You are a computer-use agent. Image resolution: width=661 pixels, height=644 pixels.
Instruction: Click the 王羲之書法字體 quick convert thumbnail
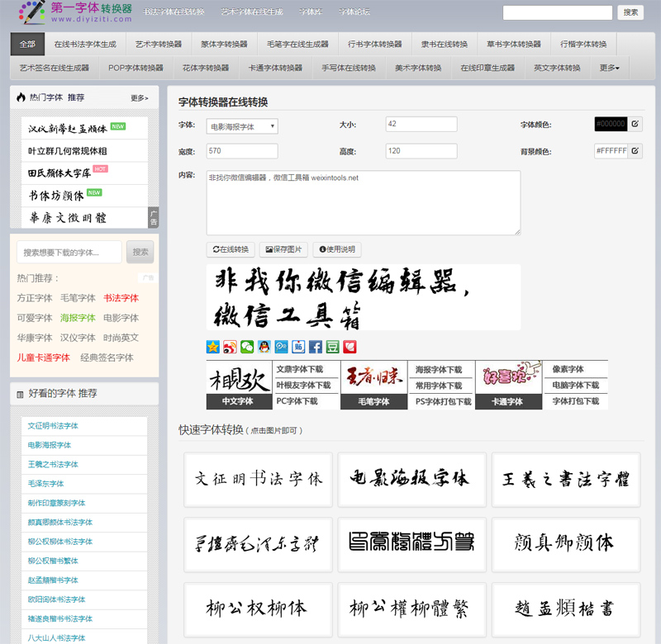[x=565, y=479]
